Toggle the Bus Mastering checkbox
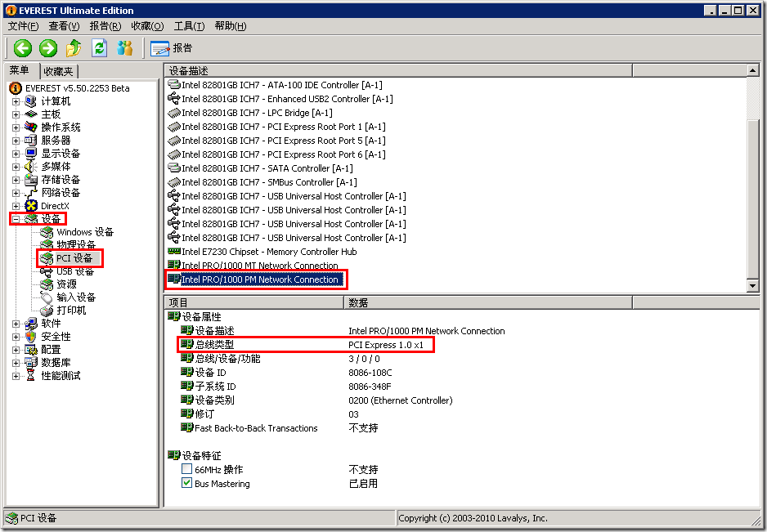Viewport: 767px width, 532px height. [x=186, y=483]
